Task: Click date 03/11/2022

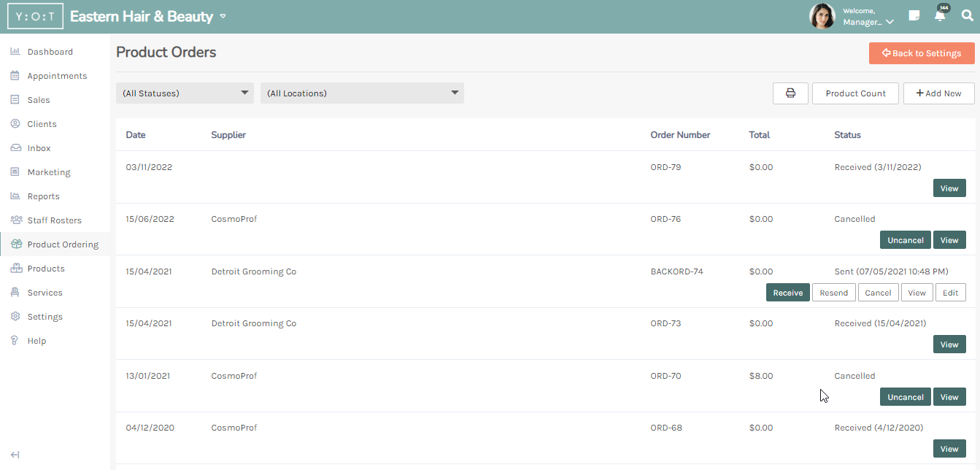Action: click(x=149, y=167)
